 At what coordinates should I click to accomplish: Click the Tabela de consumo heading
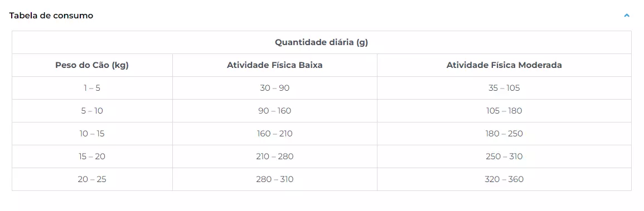click(51, 16)
